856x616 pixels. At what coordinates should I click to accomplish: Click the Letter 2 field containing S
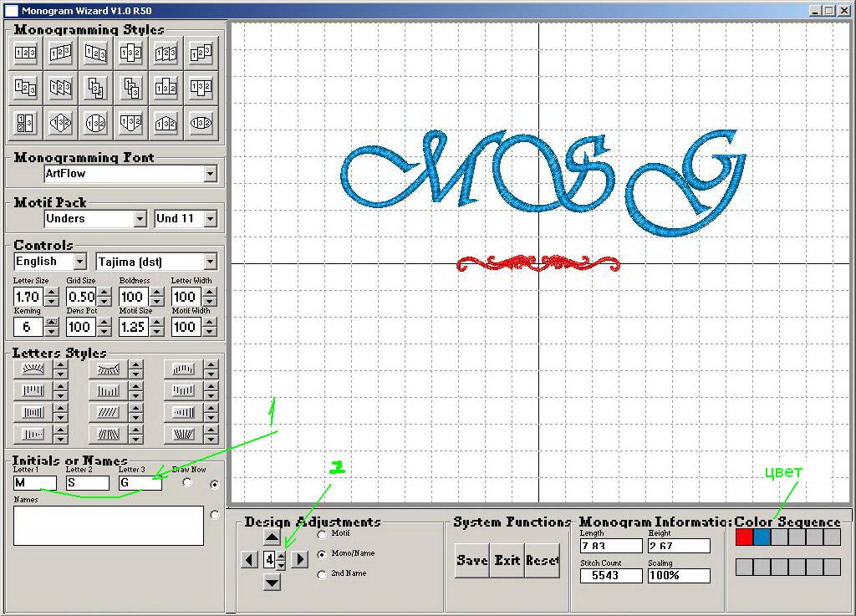(x=88, y=483)
